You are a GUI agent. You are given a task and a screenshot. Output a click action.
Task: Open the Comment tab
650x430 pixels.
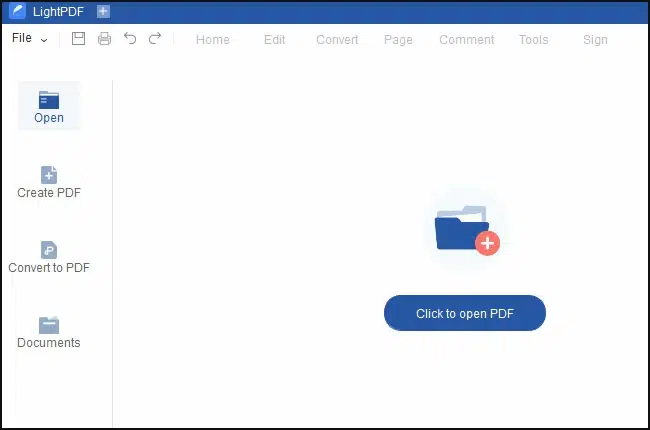point(467,39)
